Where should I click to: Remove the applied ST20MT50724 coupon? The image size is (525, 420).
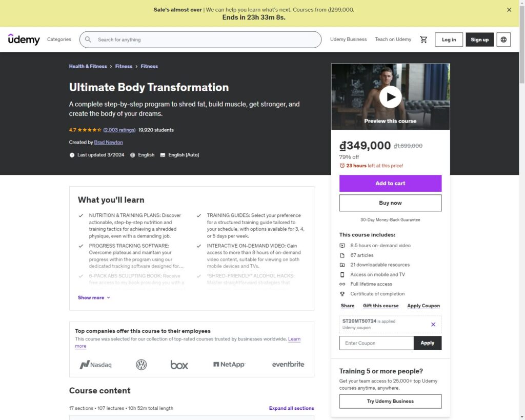pyautogui.click(x=433, y=324)
